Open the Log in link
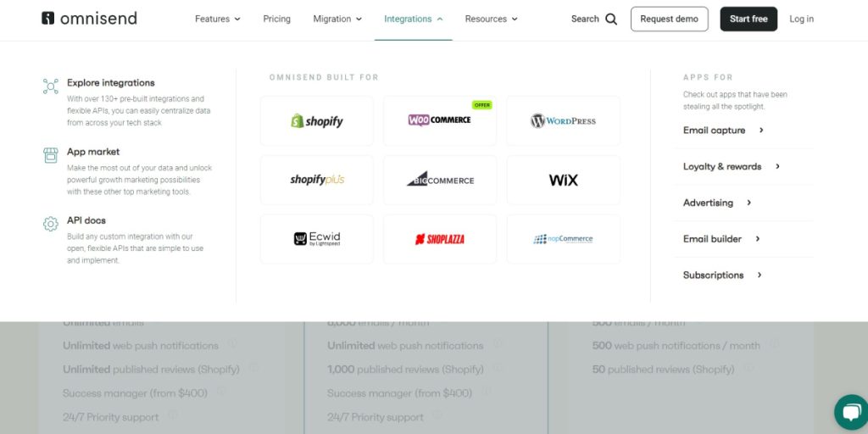The image size is (868, 434). [x=802, y=19]
